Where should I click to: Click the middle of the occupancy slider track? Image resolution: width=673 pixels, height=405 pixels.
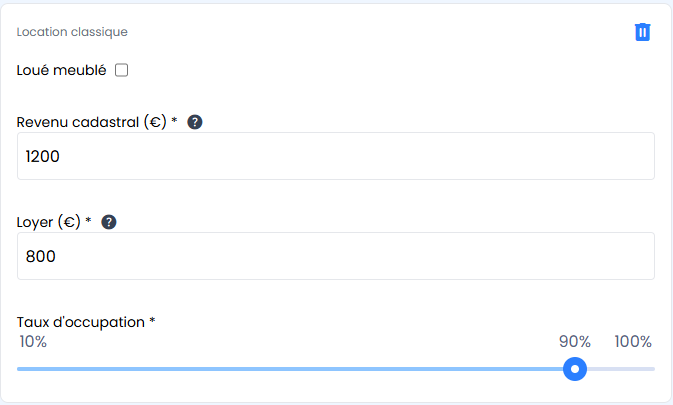336,369
